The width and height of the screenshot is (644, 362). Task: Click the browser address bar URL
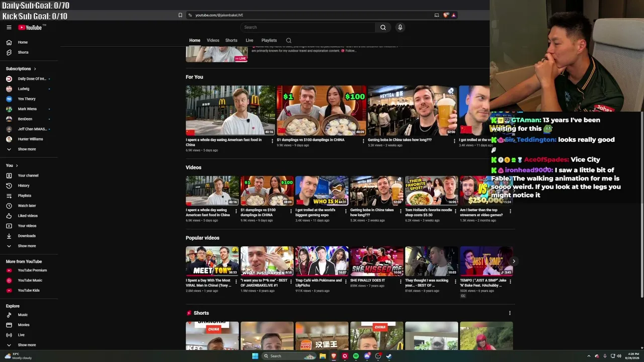[219, 15]
